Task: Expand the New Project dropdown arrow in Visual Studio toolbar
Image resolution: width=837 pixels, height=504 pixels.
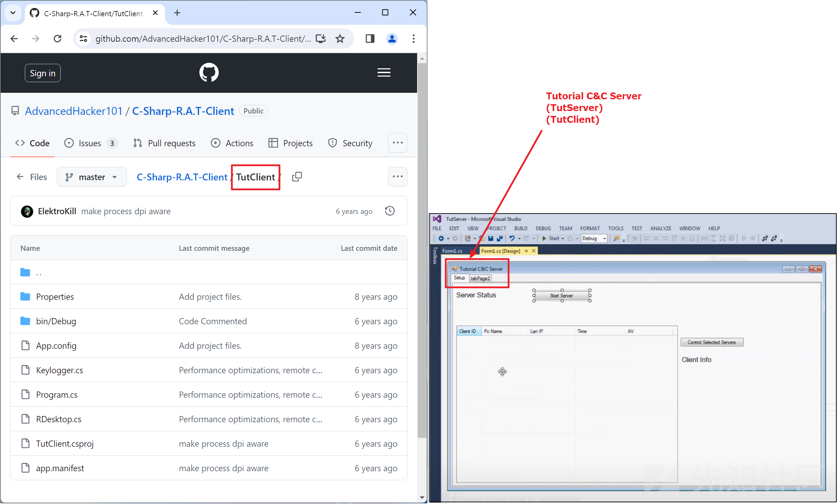Action: [x=474, y=239]
